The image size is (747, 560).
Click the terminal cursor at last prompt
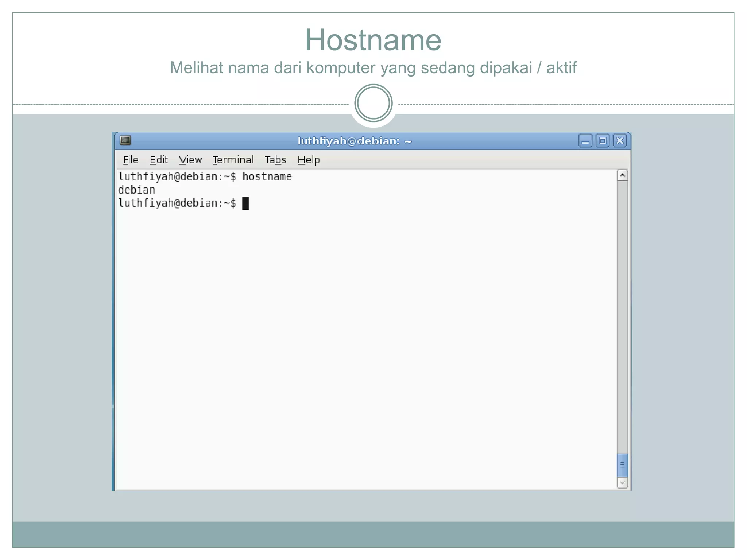[x=245, y=203]
